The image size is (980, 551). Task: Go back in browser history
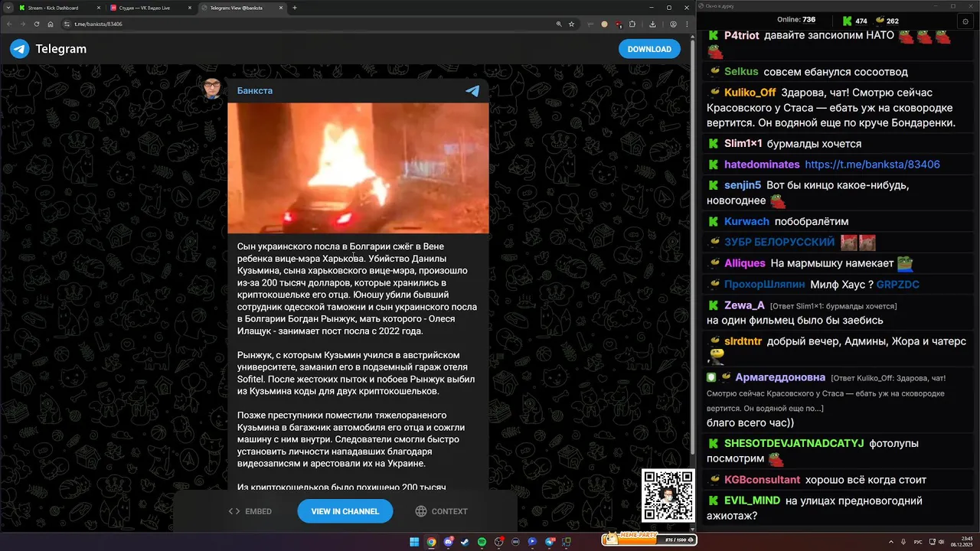pos(9,24)
